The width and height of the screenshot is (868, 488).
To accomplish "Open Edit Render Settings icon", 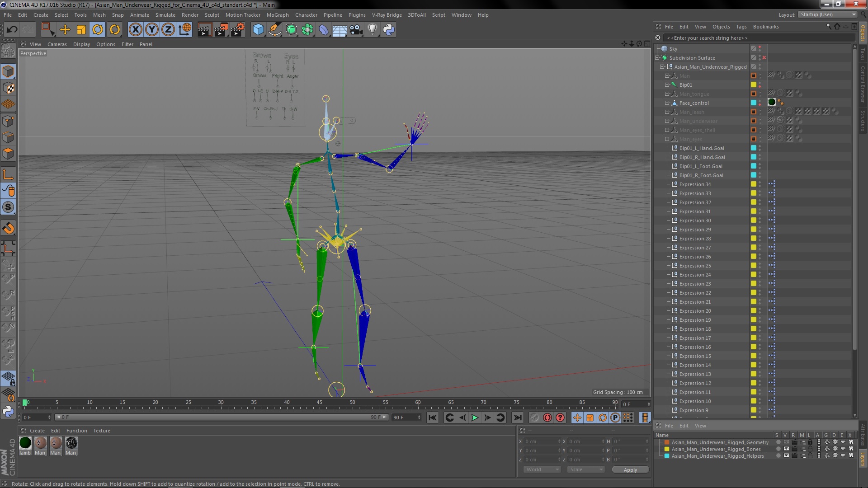I will pyautogui.click(x=238, y=30).
